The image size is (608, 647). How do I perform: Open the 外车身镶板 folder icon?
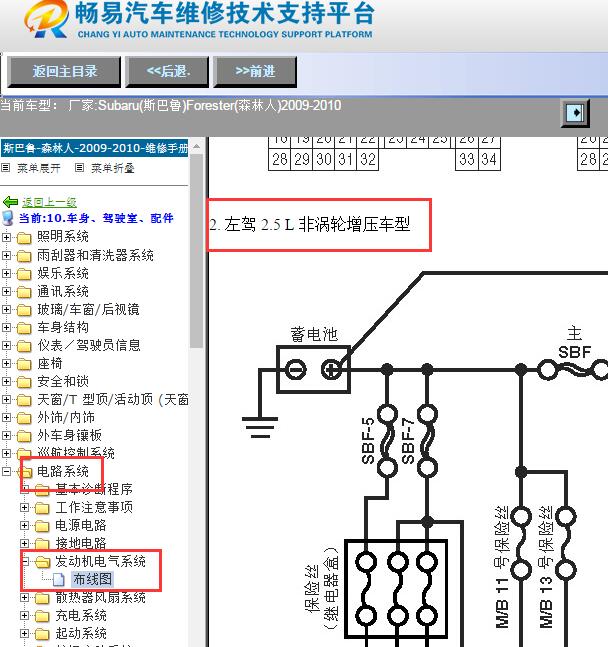(x=24, y=436)
